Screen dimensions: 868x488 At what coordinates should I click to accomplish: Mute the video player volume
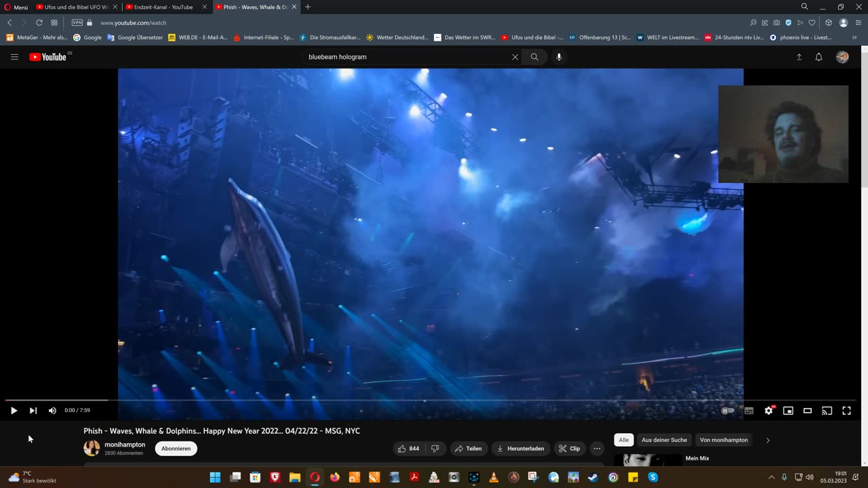52,410
